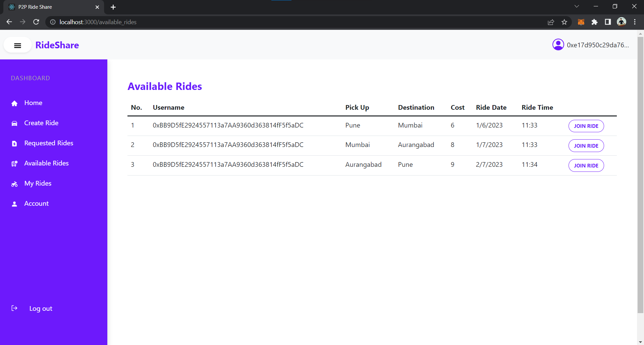This screenshot has height=345, width=644.
Task: Switch to the P2P Ride Share tab
Action: point(50,7)
